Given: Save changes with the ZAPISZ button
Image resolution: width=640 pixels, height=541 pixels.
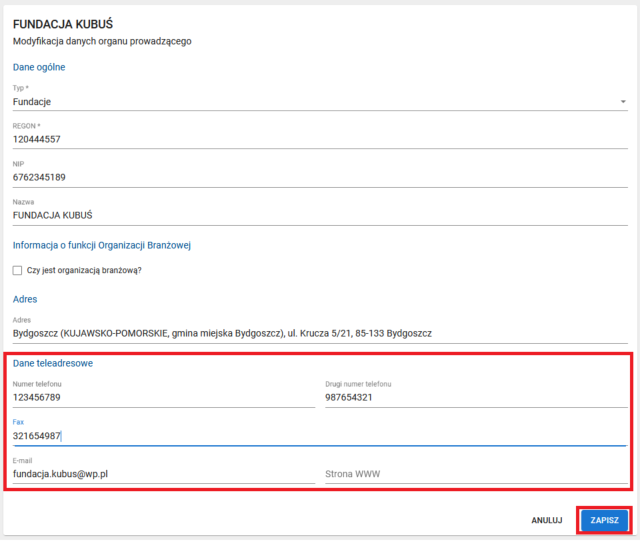Looking at the screenshot, I should [604, 520].
